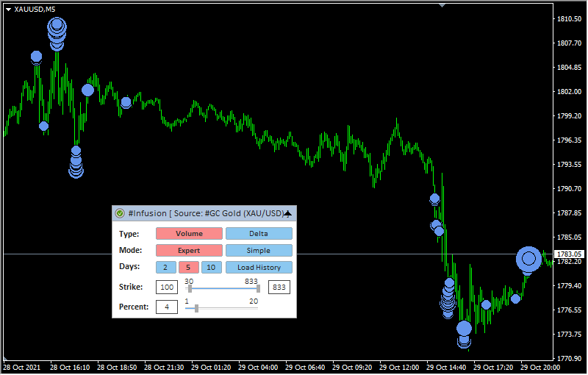588x375 pixels.
Task: Choose 5 days of history
Action: [x=188, y=268]
